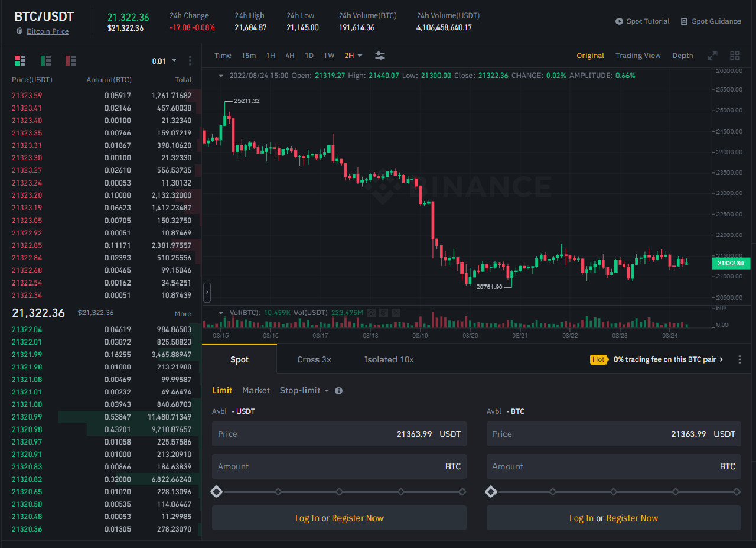Expand chart to fullscreen
This screenshot has height=548, width=756.
click(712, 55)
